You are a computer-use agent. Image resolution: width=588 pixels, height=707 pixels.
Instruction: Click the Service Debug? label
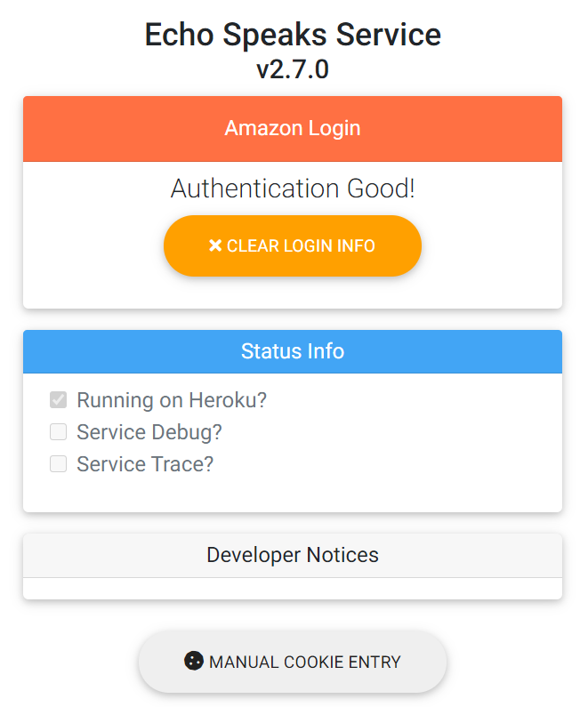point(149,432)
